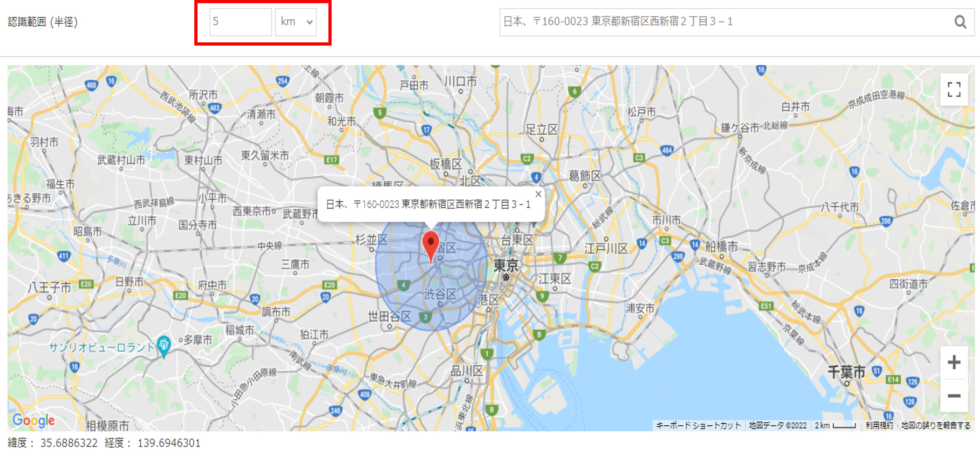Zoom in the map with plus button
Screen dimensions: 980x452
coord(954,362)
